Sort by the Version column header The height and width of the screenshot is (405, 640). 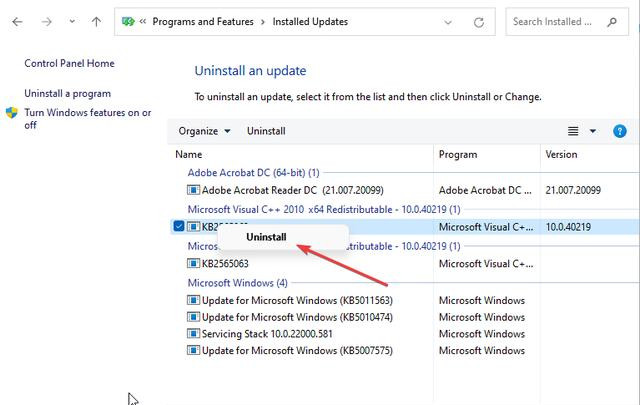pyautogui.click(x=561, y=154)
